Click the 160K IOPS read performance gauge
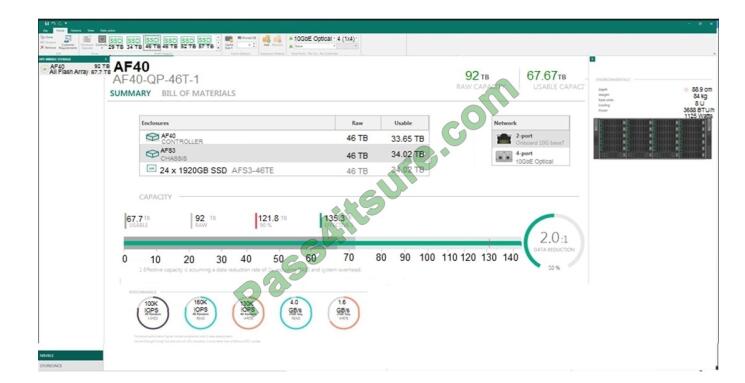Image resolution: width=745 pixels, height=383 pixels. (201, 312)
